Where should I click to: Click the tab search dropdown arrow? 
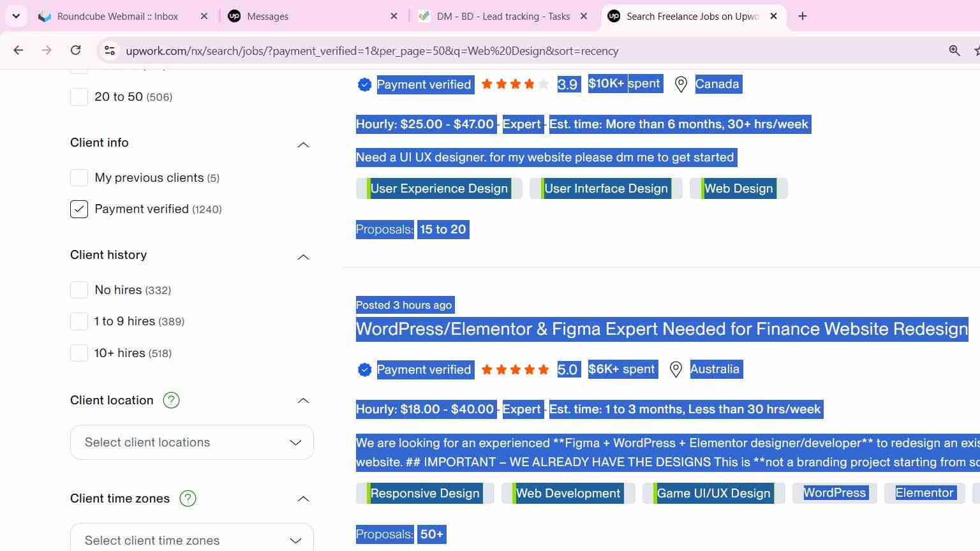coord(16,16)
